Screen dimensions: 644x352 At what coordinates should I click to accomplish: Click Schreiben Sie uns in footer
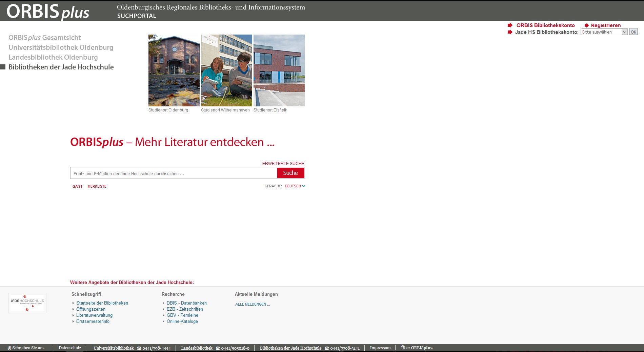coord(26,348)
